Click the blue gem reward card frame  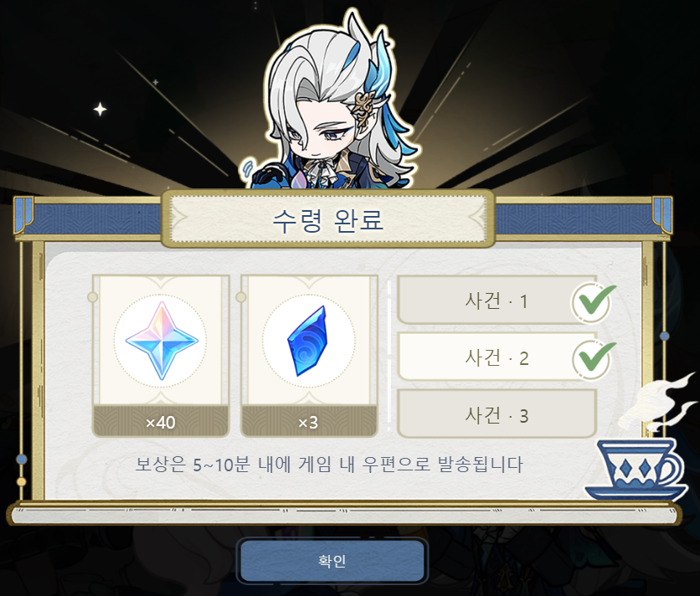pyautogui.click(x=309, y=356)
